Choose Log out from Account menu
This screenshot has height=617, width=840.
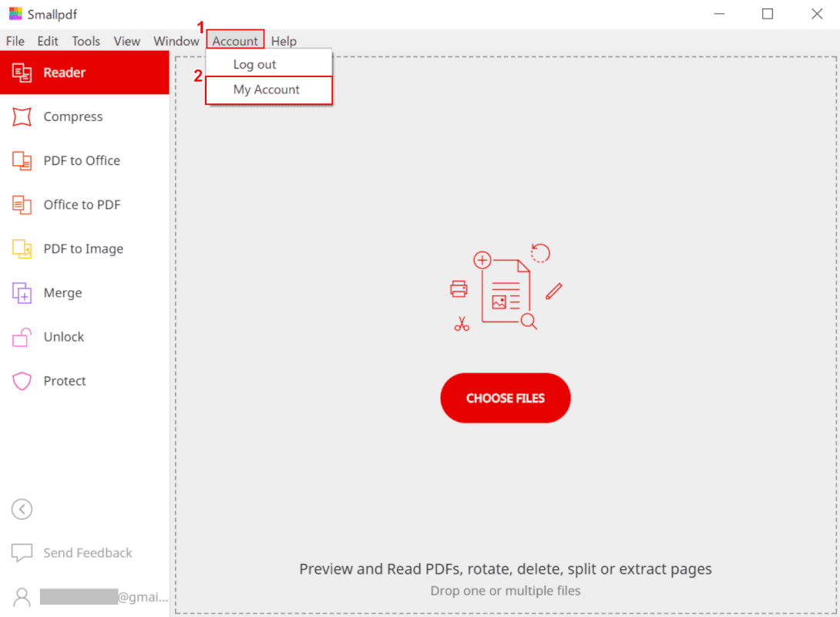click(269, 64)
